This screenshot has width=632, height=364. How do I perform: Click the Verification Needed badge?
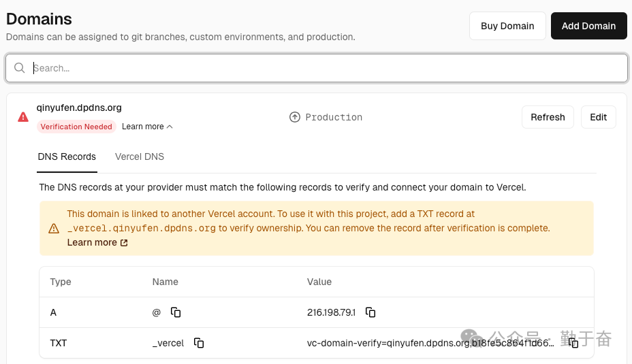pyautogui.click(x=76, y=127)
